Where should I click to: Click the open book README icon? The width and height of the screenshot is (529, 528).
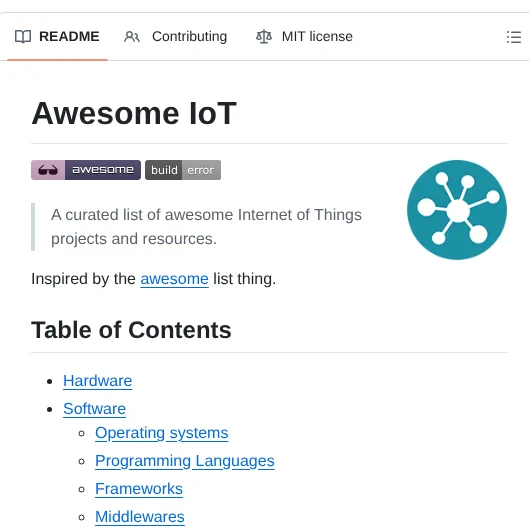pos(23,36)
